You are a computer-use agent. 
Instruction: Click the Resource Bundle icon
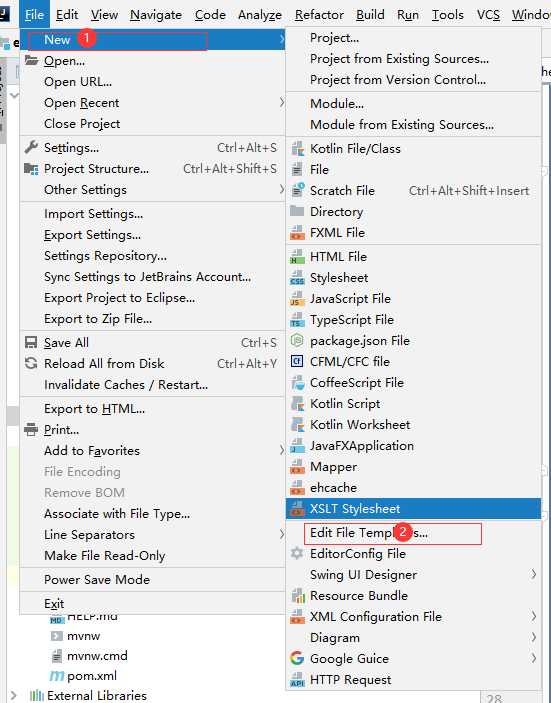click(x=297, y=595)
